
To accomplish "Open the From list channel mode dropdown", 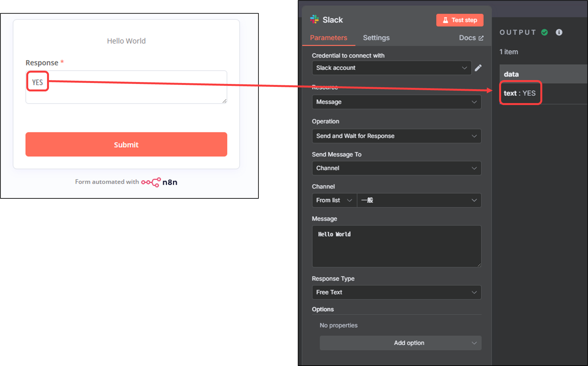I will coord(334,200).
